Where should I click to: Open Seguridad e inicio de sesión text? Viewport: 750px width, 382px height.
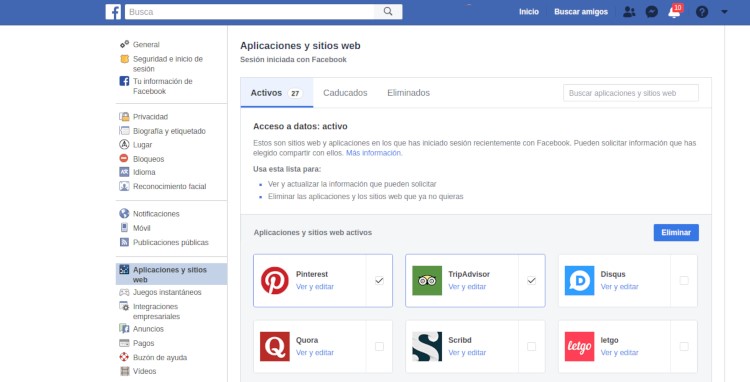tap(168, 64)
